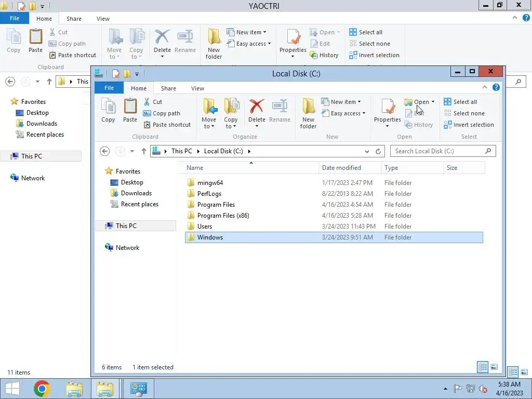Refresh the Local Disk address bar

coord(378,151)
